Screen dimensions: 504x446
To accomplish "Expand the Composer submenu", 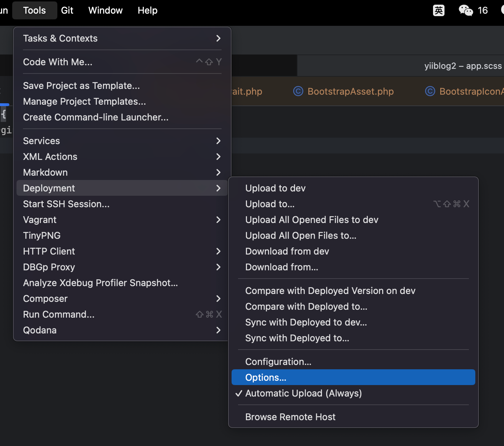I will (x=122, y=299).
